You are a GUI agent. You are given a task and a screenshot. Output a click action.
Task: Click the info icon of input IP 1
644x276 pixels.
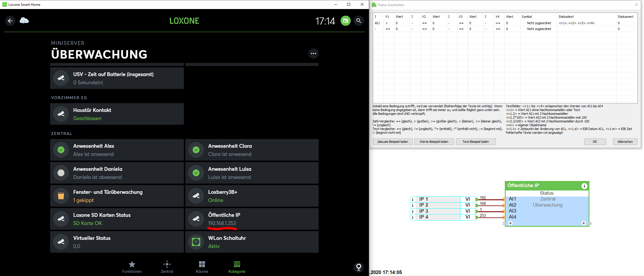click(x=413, y=199)
